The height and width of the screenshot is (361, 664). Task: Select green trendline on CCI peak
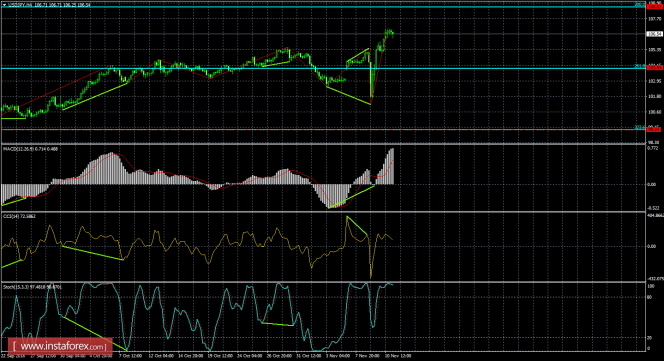tap(357, 226)
